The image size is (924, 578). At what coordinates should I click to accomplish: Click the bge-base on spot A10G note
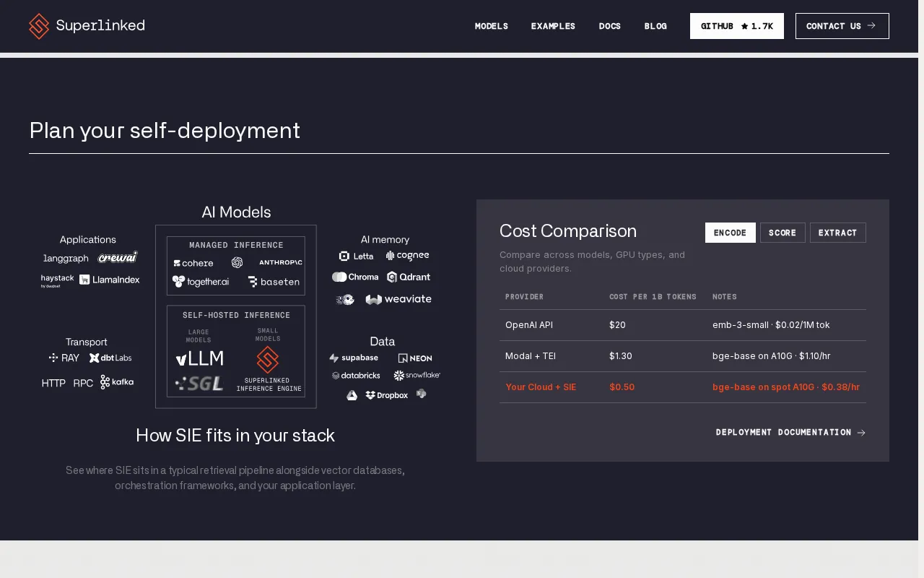786,387
